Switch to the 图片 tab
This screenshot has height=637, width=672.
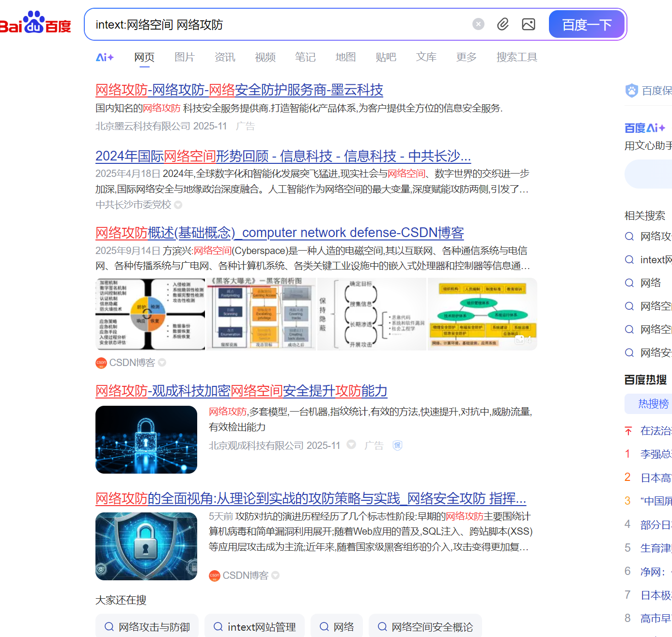pyautogui.click(x=185, y=57)
